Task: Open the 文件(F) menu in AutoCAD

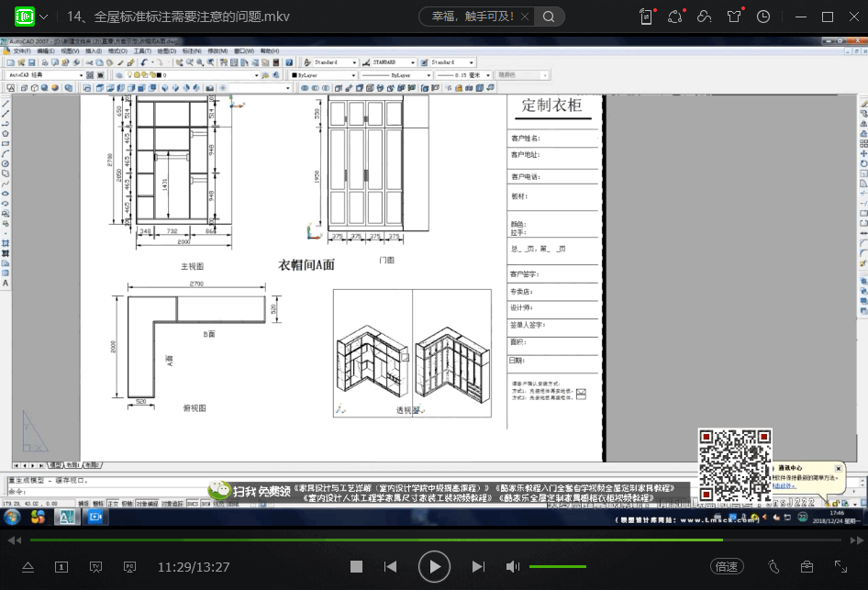Action: (22, 50)
